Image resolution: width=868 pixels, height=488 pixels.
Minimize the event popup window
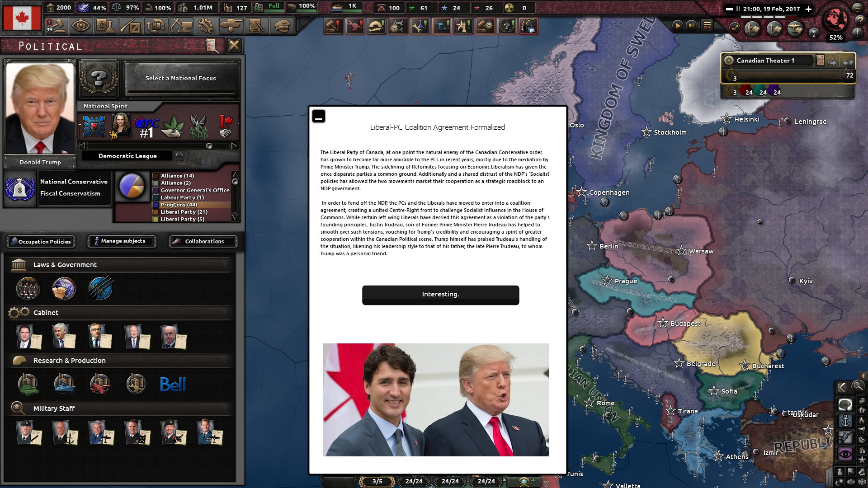(319, 117)
